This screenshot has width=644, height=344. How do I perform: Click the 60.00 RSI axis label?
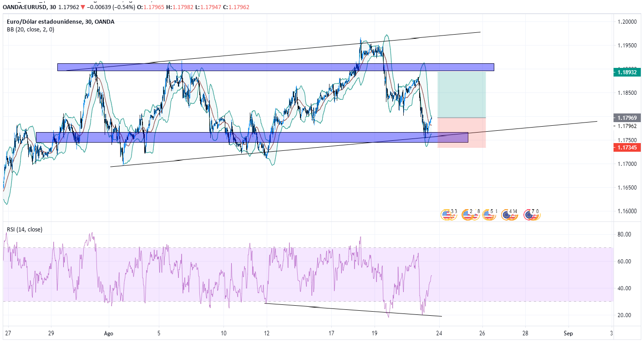624,262
